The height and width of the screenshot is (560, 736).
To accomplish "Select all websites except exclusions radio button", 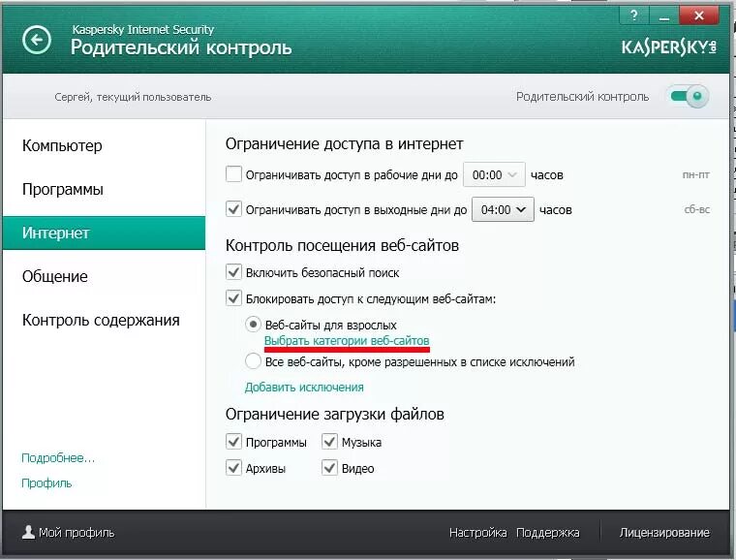I will (x=253, y=361).
